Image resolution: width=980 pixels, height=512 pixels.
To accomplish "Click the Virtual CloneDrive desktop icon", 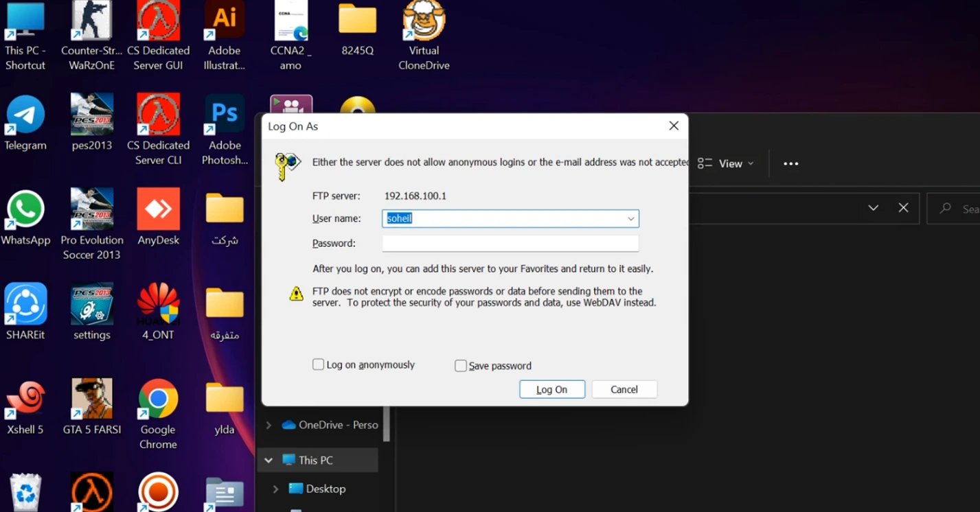I will point(424,36).
